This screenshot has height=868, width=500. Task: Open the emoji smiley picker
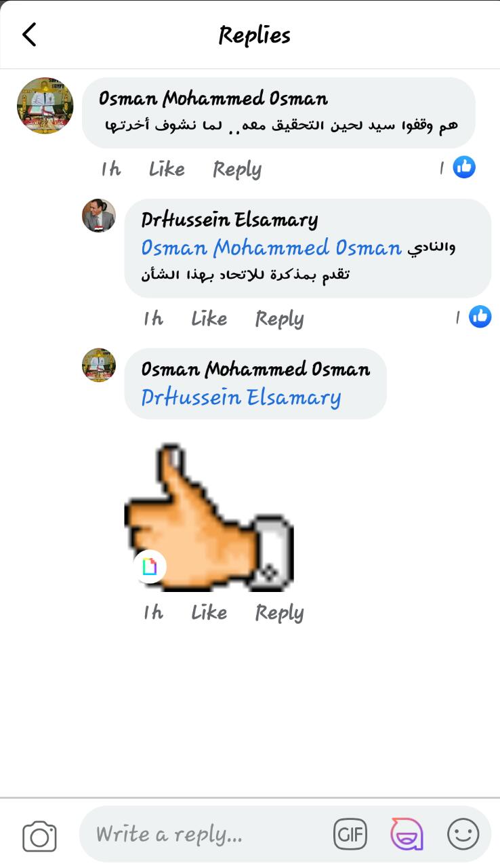click(x=463, y=834)
